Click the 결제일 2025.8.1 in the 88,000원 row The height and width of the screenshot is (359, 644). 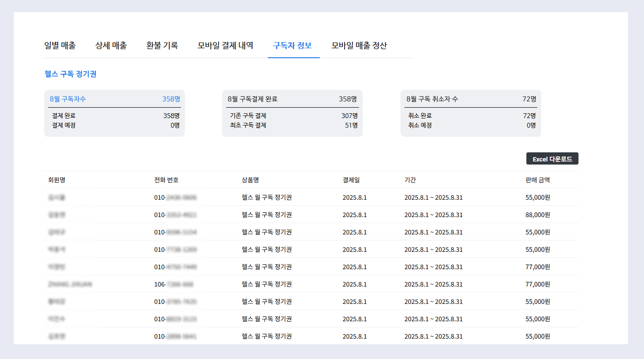point(355,214)
